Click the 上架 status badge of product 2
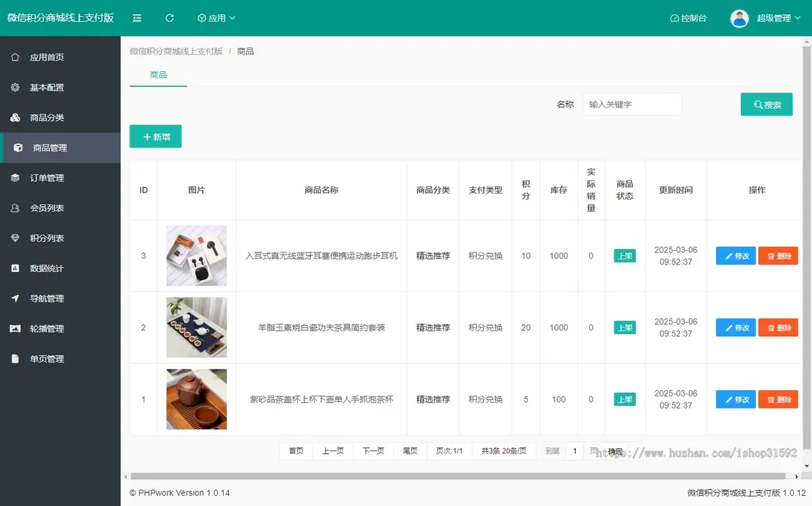Image resolution: width=812 pixels, height=506 pixels. (625, 327)
